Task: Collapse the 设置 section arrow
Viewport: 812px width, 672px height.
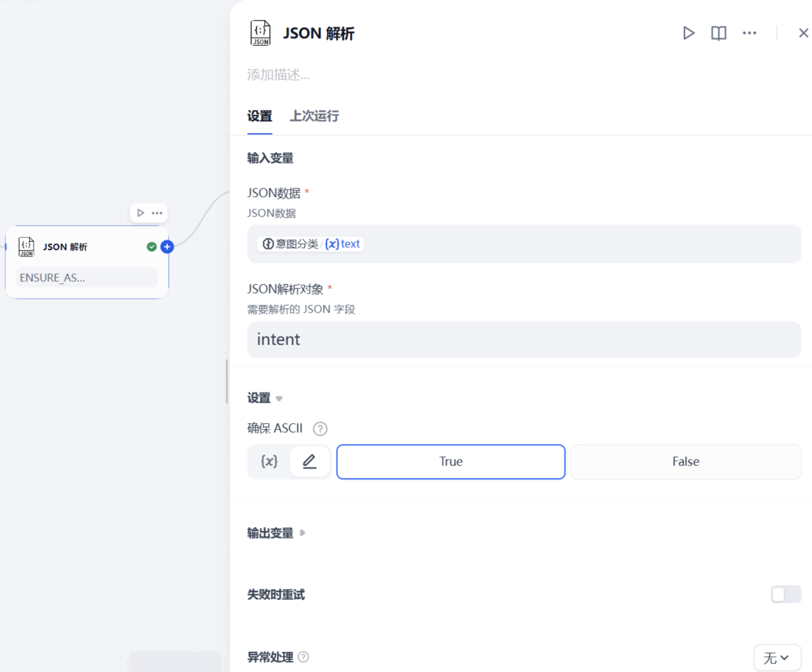Action: pyautogui.click(x=279, y=399)
